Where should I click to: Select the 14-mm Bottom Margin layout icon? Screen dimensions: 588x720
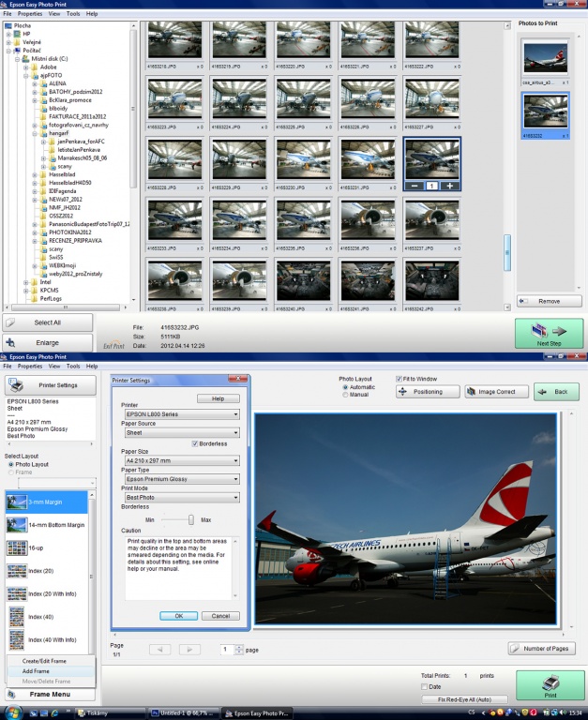[x=17, y=525]
